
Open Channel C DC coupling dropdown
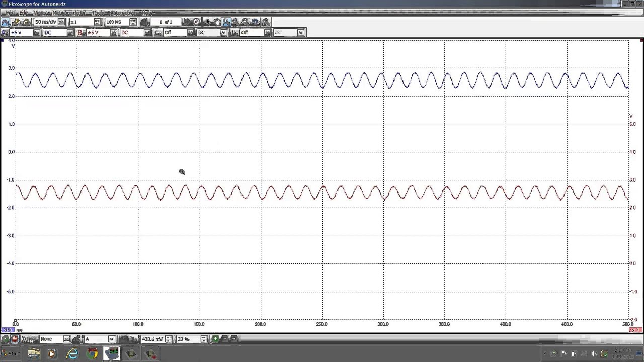tap(224, 33)
